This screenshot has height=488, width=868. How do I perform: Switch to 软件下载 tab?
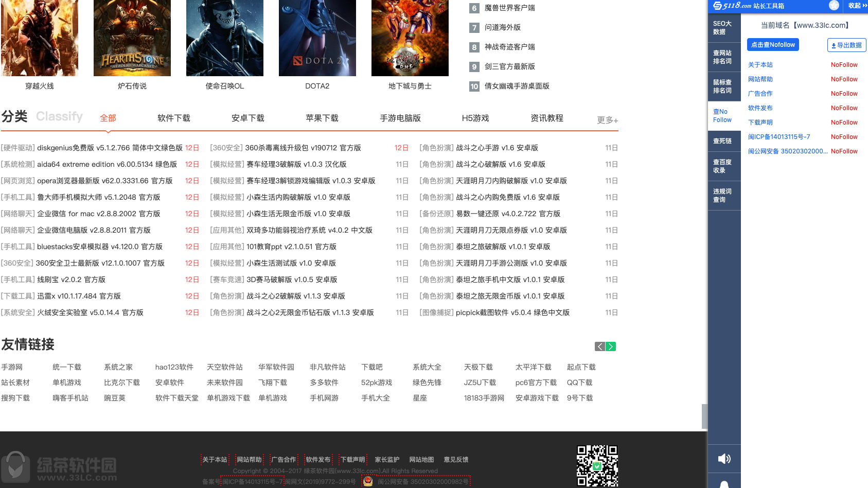point(174,118)
